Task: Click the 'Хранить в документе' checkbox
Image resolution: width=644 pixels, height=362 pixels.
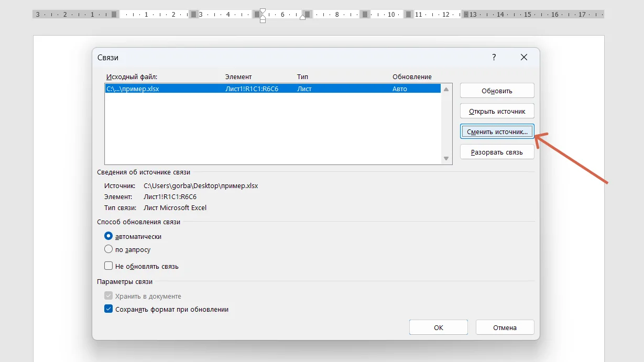Action: point(109,296)
